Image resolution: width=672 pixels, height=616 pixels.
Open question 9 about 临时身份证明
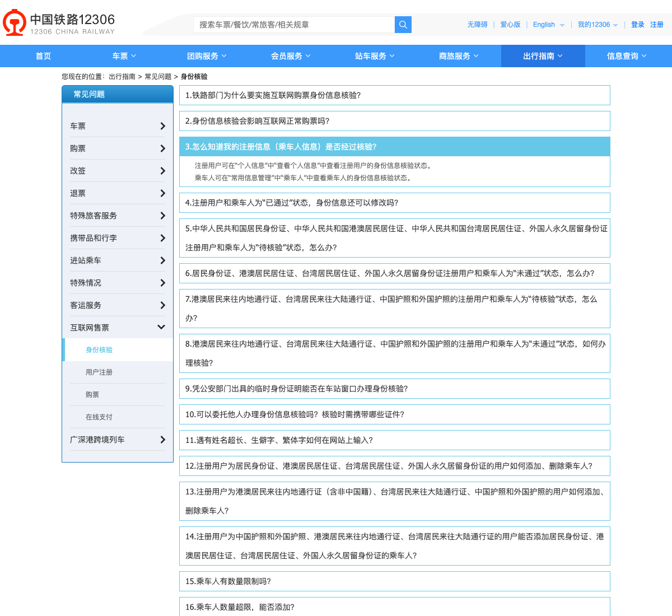pos(394,389)
